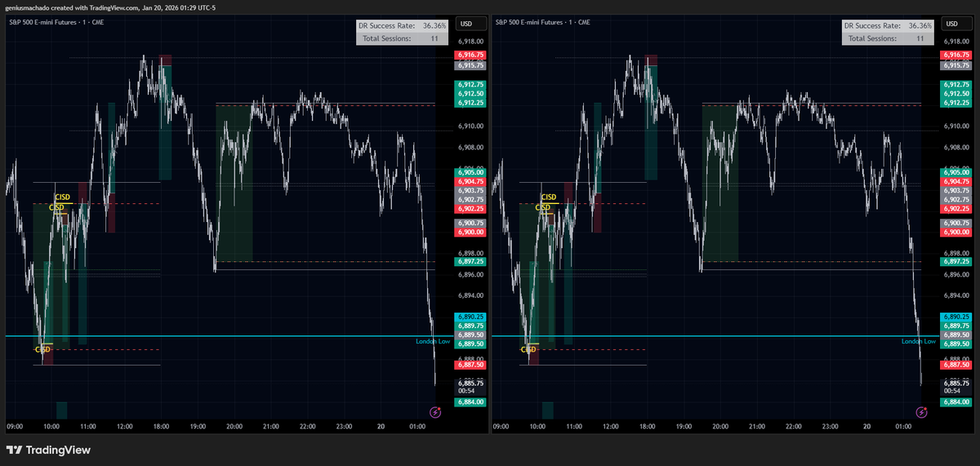Click the left chart's S&P 500 E-mini Futures title
980x466 pixels.
click(x=56, y=22)
